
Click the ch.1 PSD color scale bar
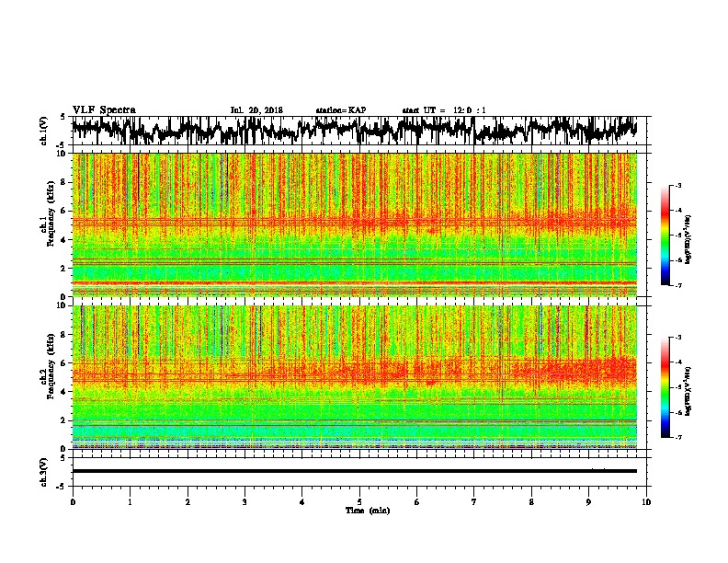pyautogui.click(x=665, y=236)
